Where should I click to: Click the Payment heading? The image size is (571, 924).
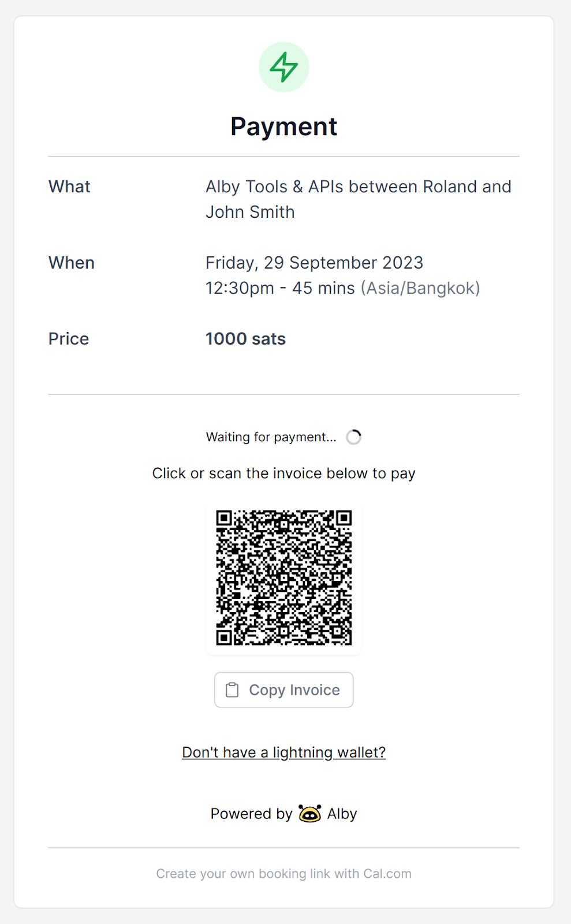283,126
